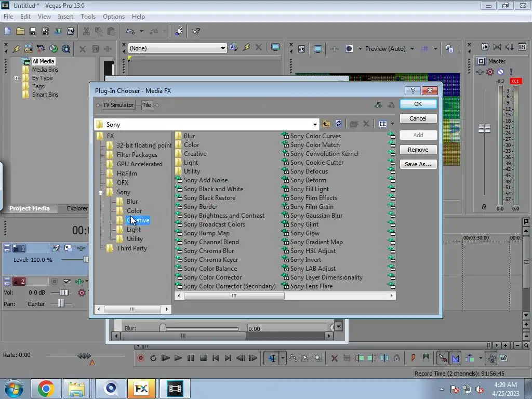
Task: Click the Cut scissors icon in toolbar
Action: [86, 31]
